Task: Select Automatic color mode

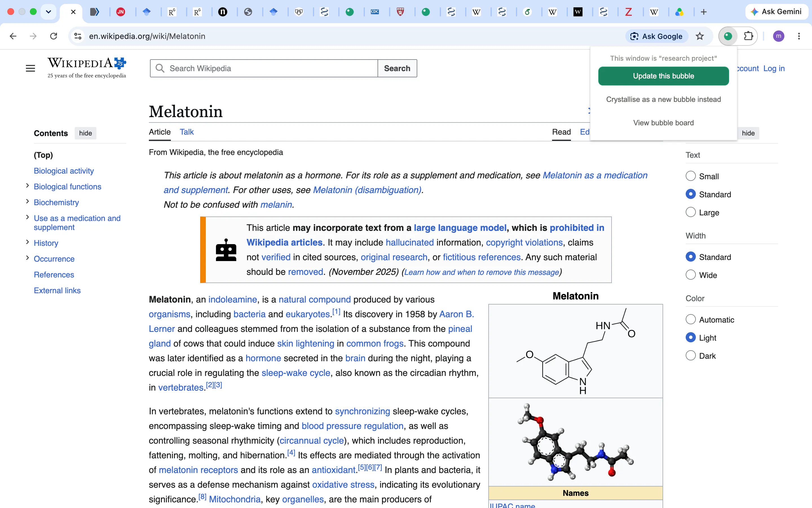Action: click(x=690, y=319)
